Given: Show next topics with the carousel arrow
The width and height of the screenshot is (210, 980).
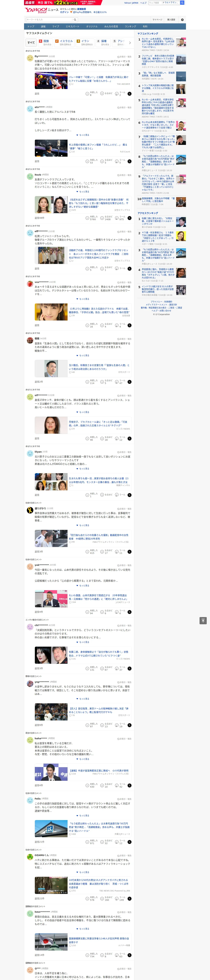Looking at the screenshot, I should point(130,43).
